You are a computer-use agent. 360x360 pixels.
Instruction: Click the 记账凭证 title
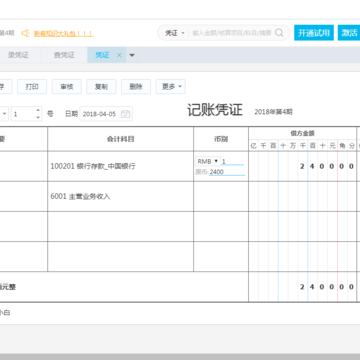coord(215,110)
